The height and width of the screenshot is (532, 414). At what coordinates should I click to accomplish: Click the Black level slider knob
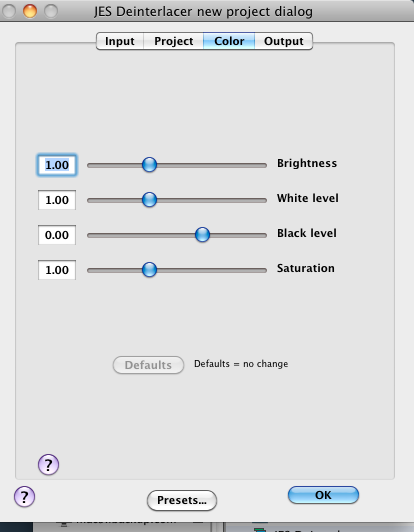[x=202, y=234]
